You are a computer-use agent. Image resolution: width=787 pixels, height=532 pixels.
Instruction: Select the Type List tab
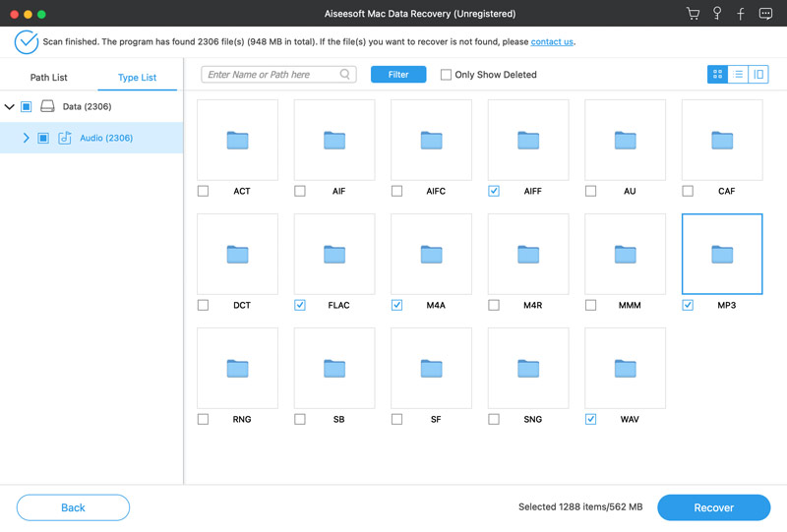pos(137,78)
